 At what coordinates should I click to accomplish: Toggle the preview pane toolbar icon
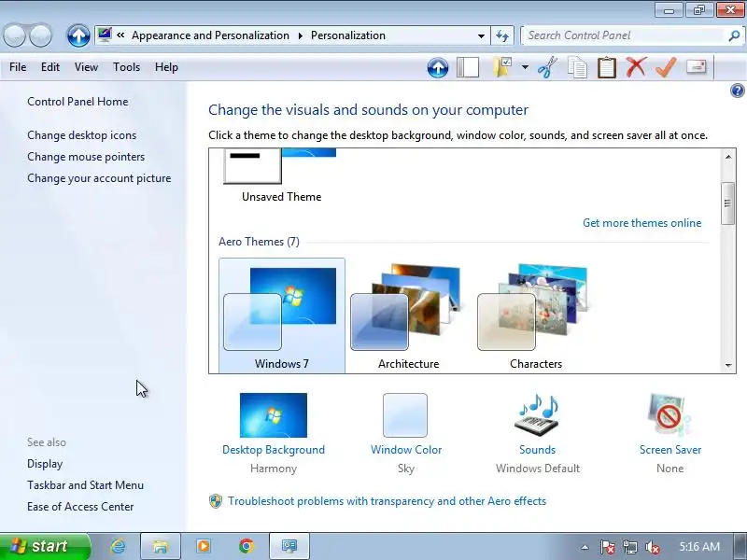point(468,67)
